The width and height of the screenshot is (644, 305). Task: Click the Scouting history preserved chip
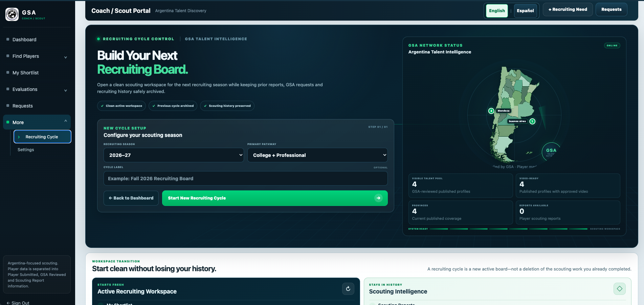tap(227, 106)
